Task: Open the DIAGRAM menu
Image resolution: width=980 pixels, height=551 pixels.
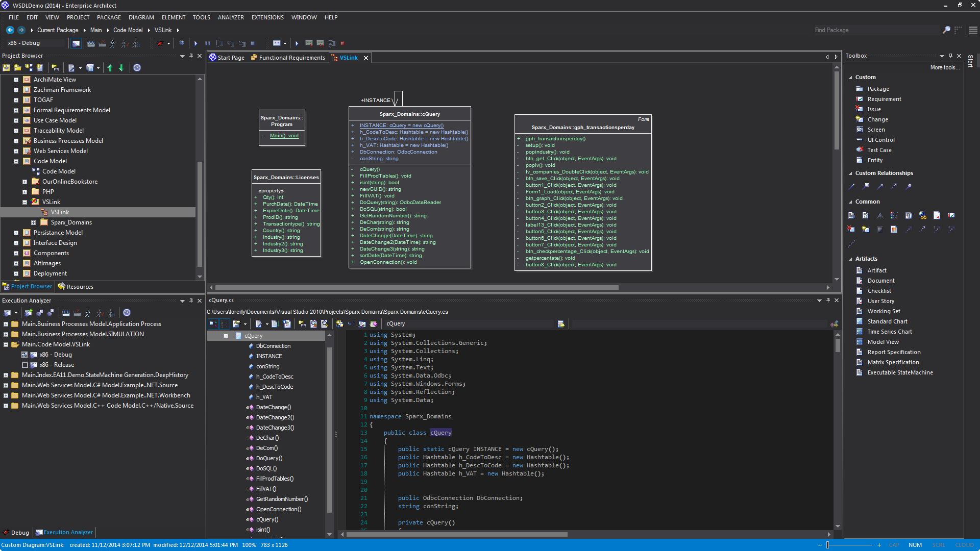Action: (x=141, y=17)
